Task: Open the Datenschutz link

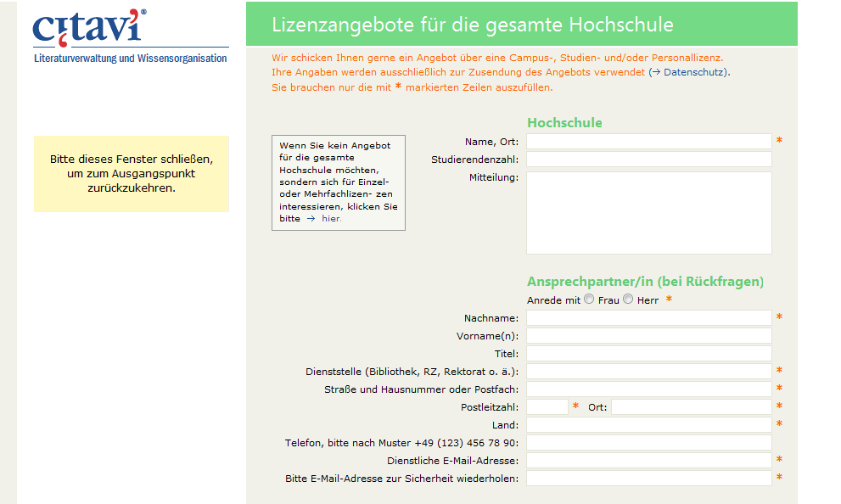Action: tap(694, 72)
